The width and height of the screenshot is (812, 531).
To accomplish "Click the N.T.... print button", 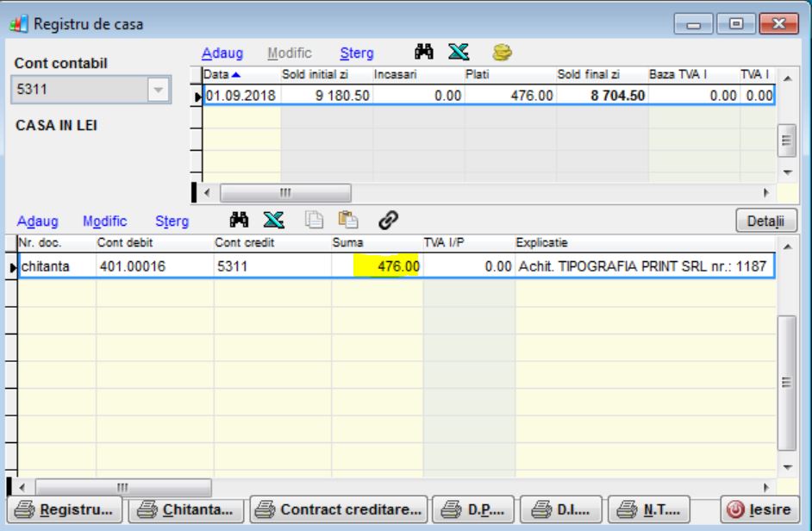I will click(649, 509).
